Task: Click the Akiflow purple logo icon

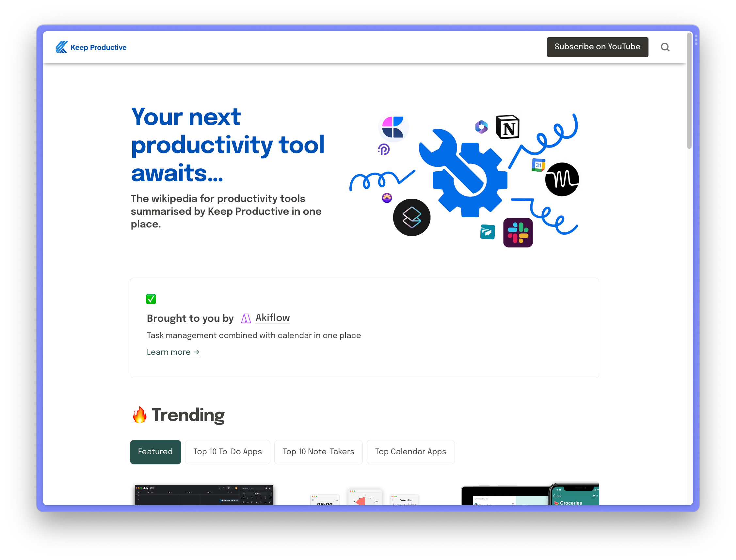Action: pyautogui.click(x=246, y=318)
